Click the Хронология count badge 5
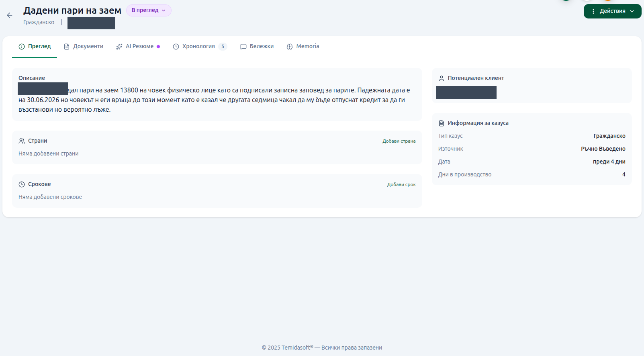Screen dimensions: 644x356 coord(223,47)
